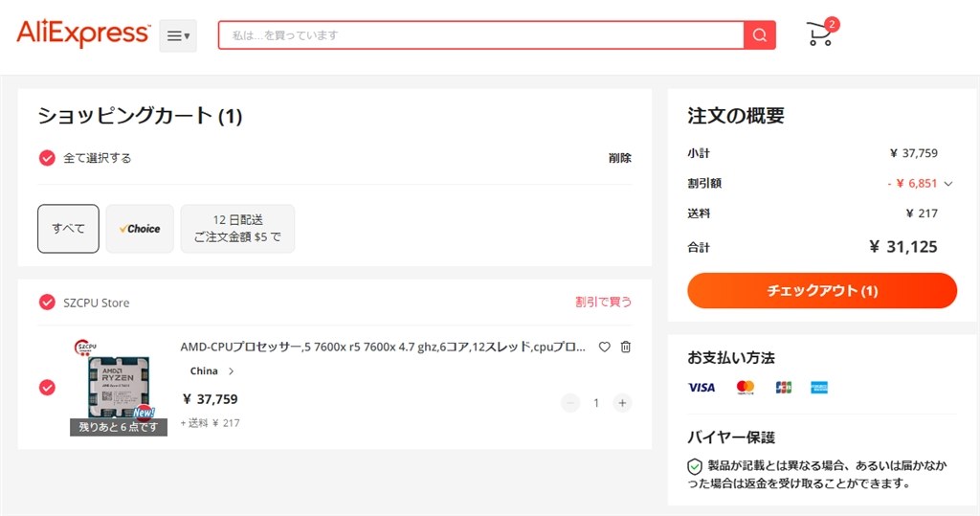This screenshot has height=516, width=980.
Task: Open the SZCPU Store name link
Action: (x=97, y=303)
